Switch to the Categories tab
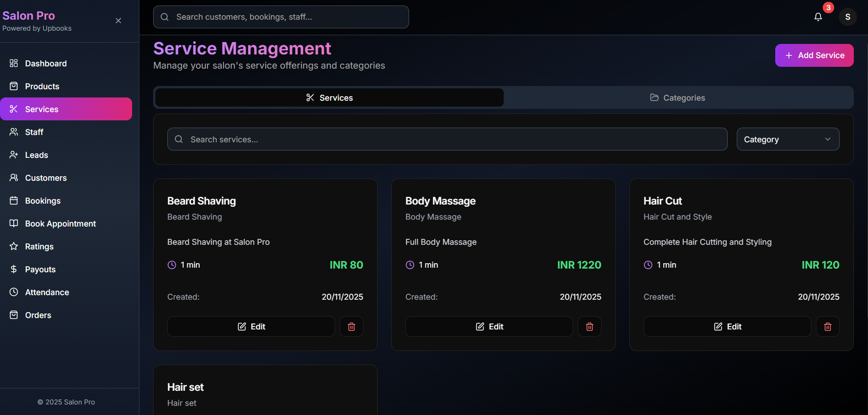 point(677,97)
